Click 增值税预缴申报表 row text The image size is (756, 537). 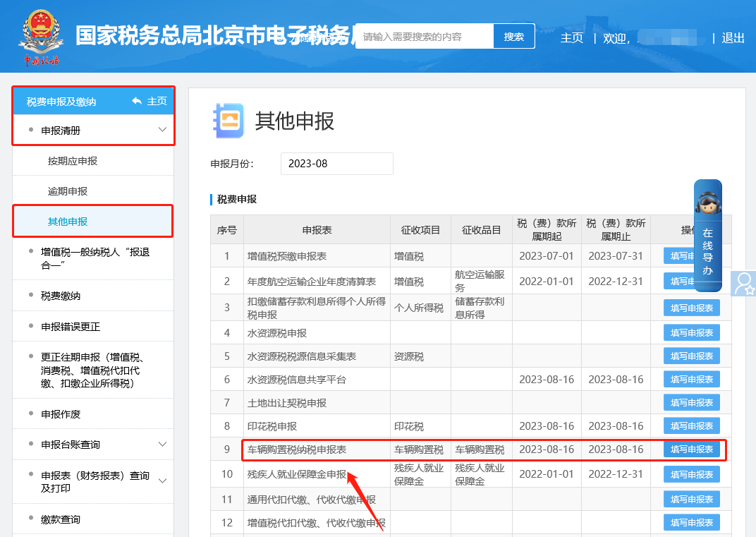click(287, 256)
